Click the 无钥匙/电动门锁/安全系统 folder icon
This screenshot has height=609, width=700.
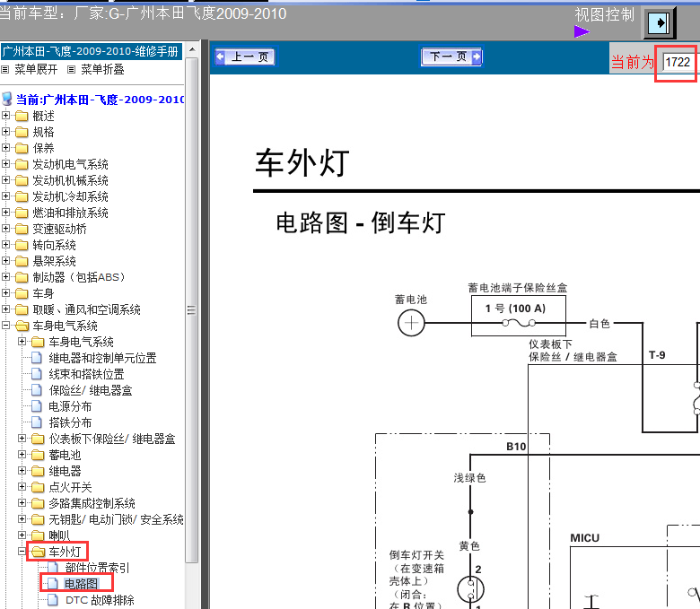click(x=38, y=519)
